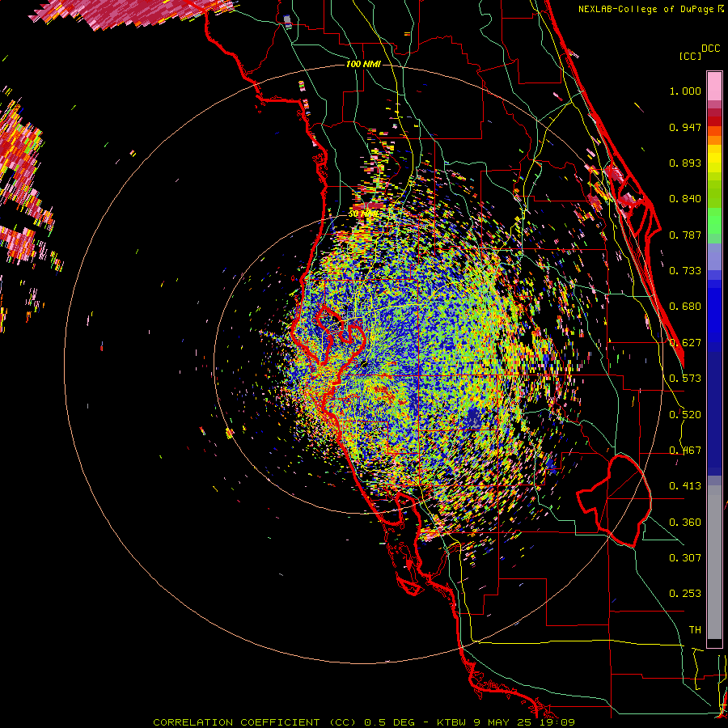Image resolution: width=728 pixels, height=728 pixels.
Task: Select the 0.307 color bar value
Action: [x=685, y=558]
